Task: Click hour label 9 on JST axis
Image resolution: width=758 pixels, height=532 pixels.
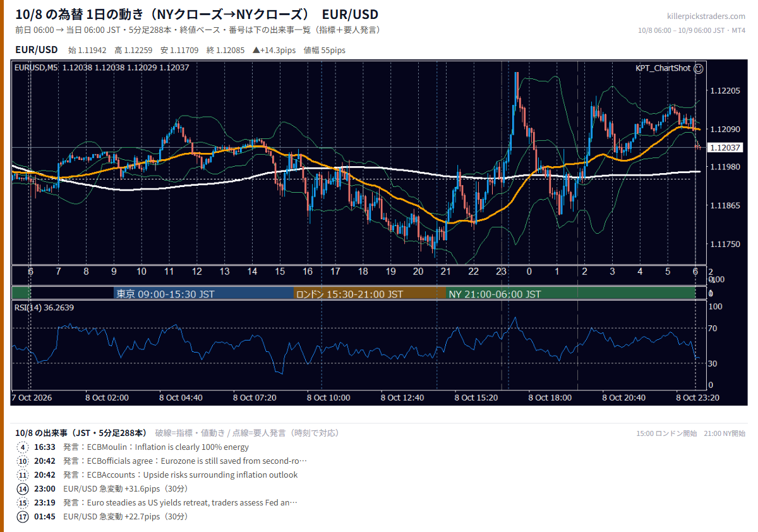Action: pos(114,272)
